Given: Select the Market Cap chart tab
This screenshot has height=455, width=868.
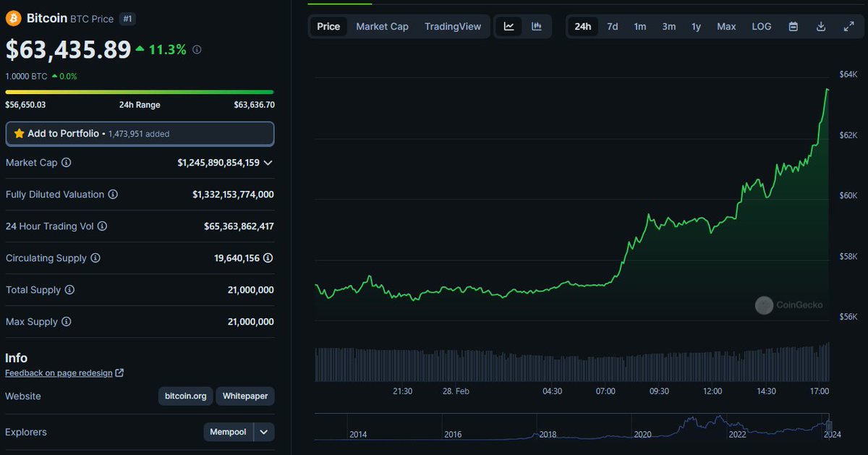Looking at the screenshot, I should 382,27.
